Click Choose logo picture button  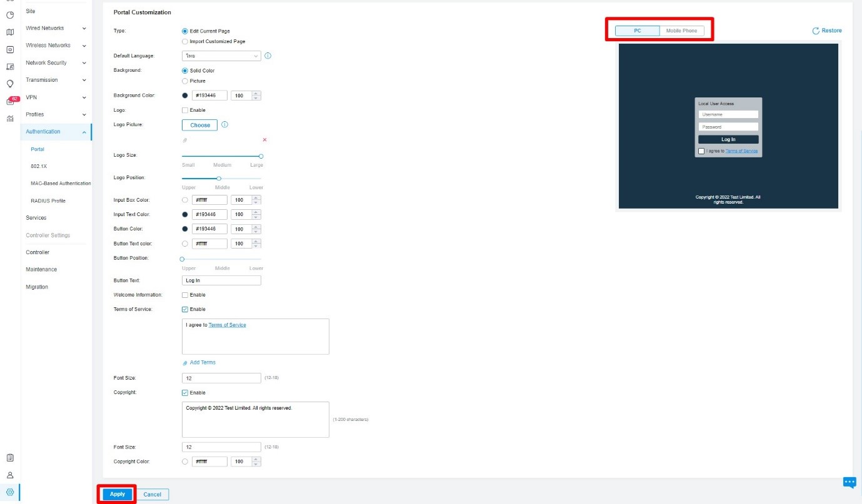coord(200,125)
